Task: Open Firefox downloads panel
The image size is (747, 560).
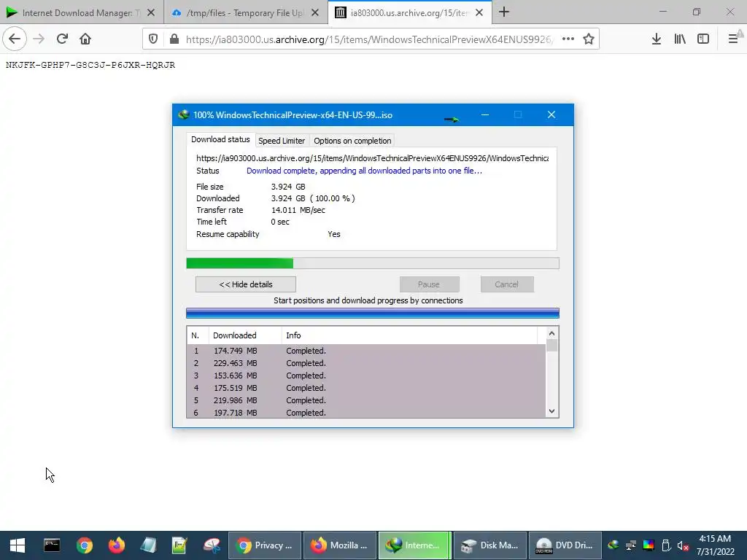Action: pos(657,39)
